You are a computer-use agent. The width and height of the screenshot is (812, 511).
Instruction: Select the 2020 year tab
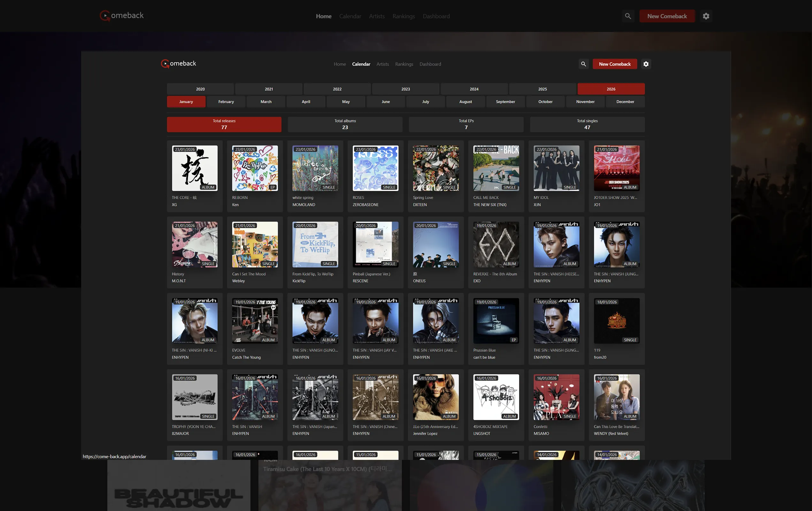(x=200, y=89)
